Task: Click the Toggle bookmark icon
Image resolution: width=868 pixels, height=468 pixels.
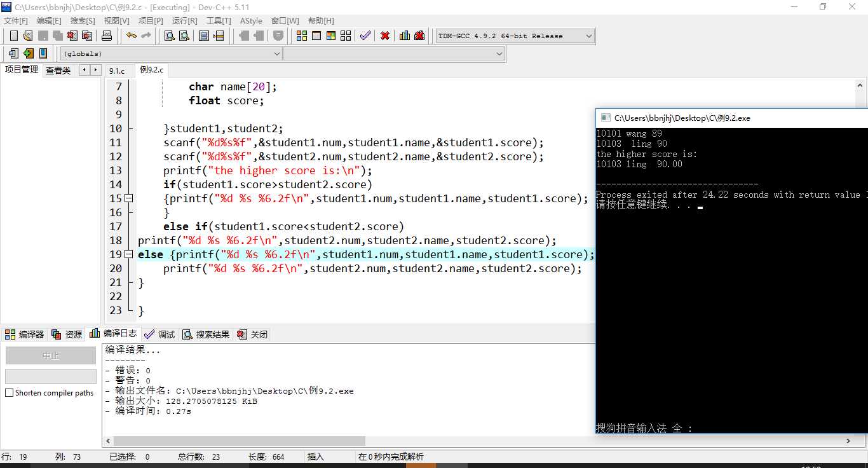Action: (43, 53)
